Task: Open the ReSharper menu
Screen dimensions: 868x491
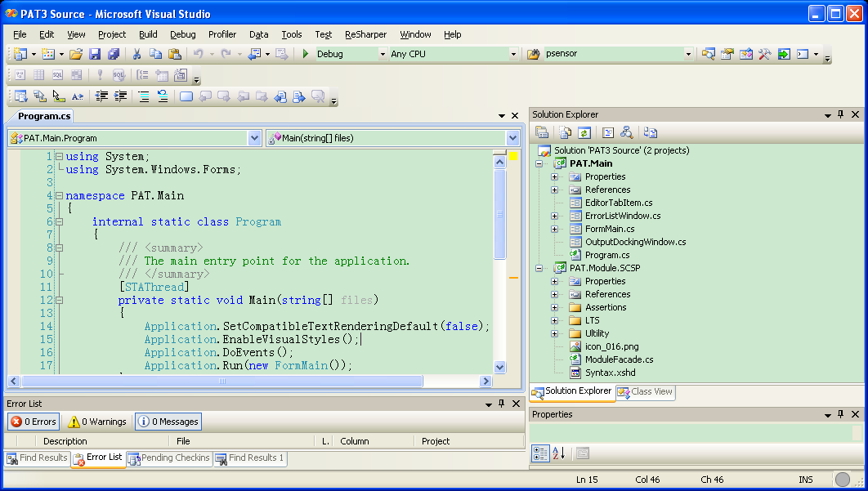Action: pyautogui.click(x=365, y=34)
